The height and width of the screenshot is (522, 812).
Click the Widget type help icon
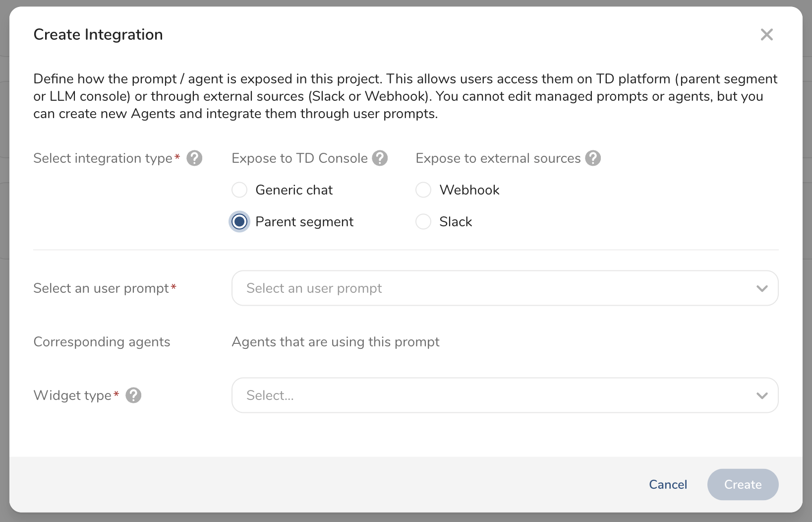coord(133,395)
